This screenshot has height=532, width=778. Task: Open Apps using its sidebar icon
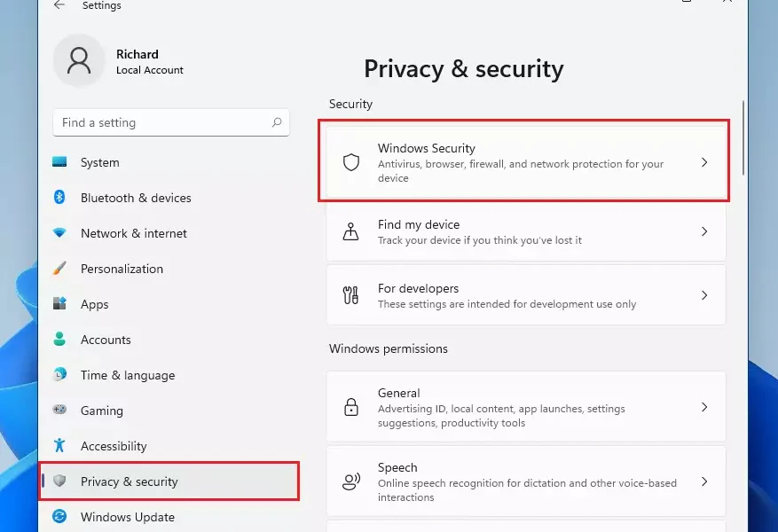click(60, 304)
